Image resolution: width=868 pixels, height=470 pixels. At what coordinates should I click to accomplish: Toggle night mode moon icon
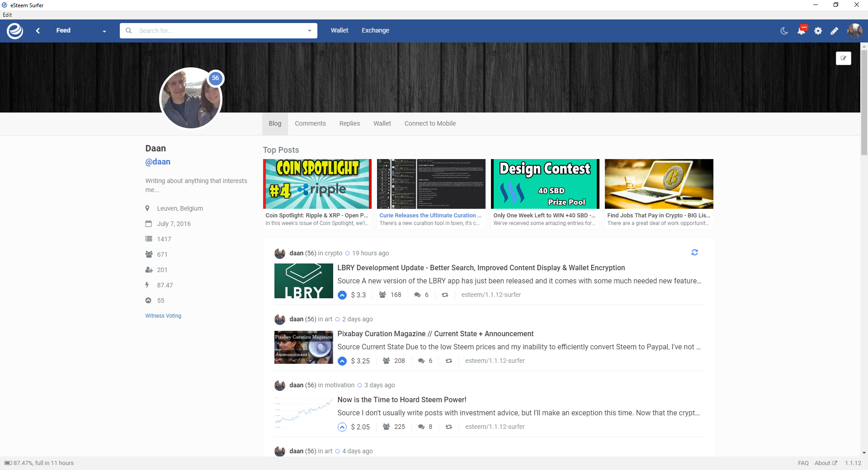tap(784, 31)
